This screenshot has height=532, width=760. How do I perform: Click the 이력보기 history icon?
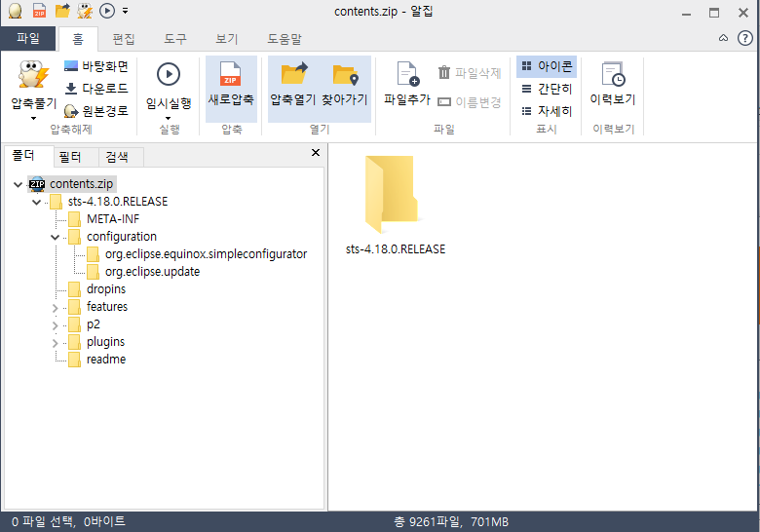pos(613,74)
